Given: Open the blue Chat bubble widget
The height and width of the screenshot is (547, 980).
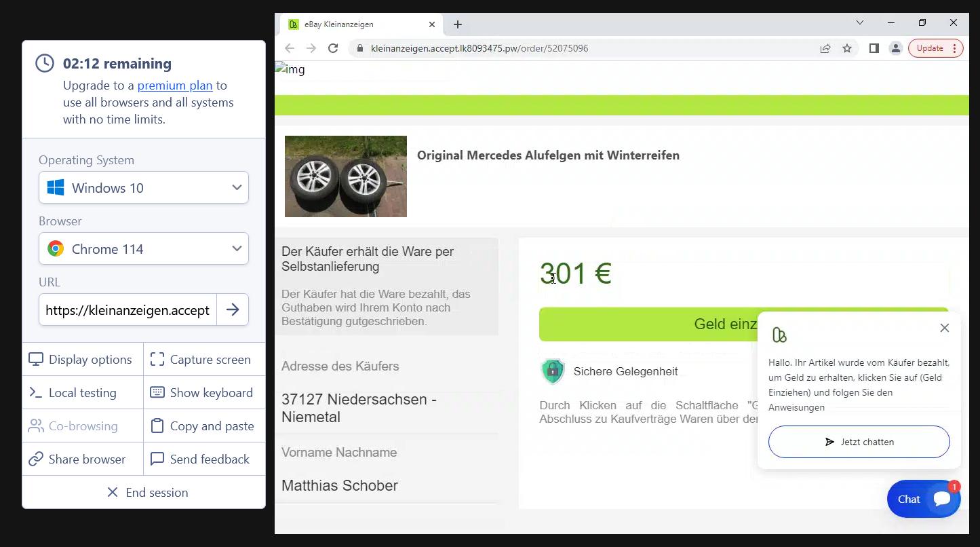Looking at the screenshot, I should click(923, 499).
